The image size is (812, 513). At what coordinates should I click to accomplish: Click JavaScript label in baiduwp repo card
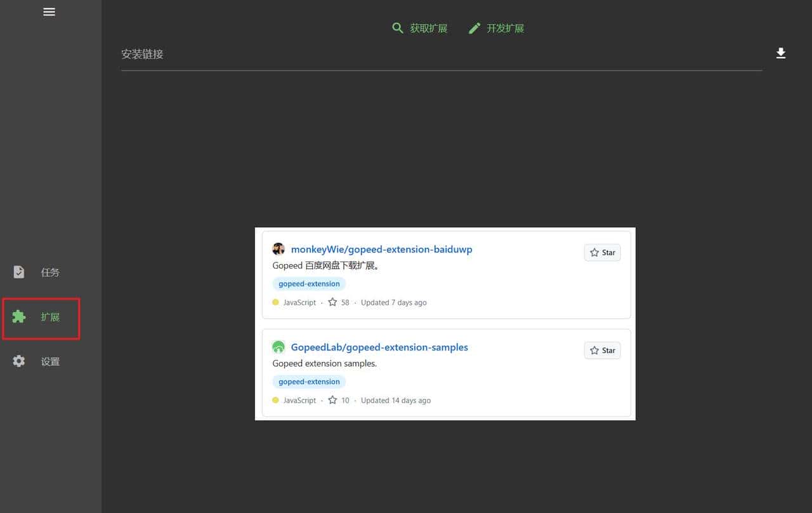(x=299, y=302)
